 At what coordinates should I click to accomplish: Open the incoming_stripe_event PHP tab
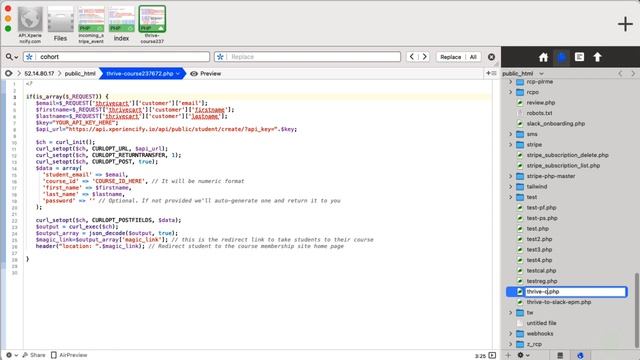coord(91,24)
